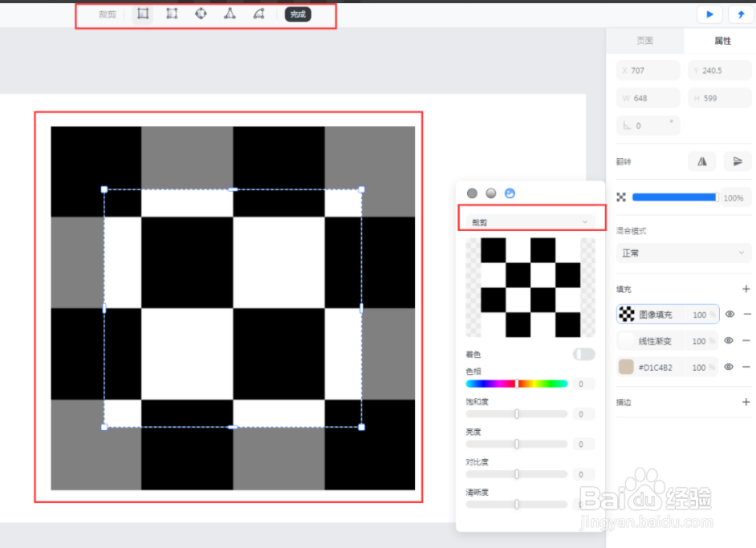Select solid color fill type icon
Viewport: 756px width, 548px height.
(x=472, y=193)
